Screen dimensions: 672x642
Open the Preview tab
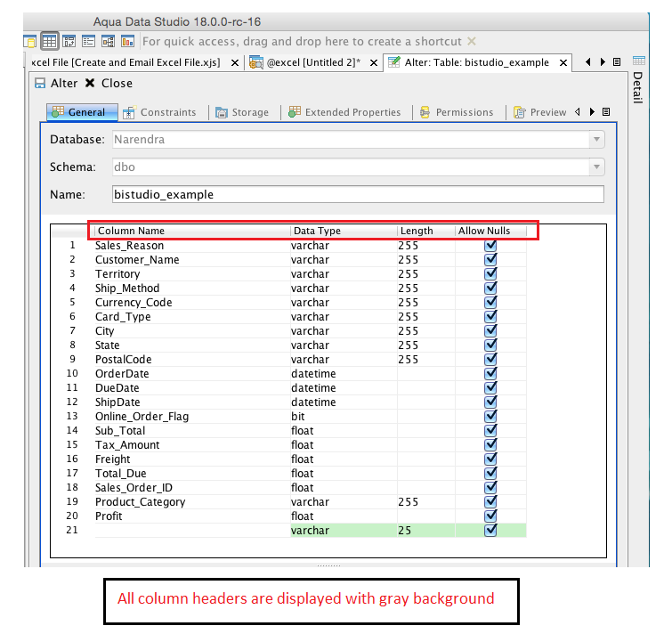pos(540,112)
